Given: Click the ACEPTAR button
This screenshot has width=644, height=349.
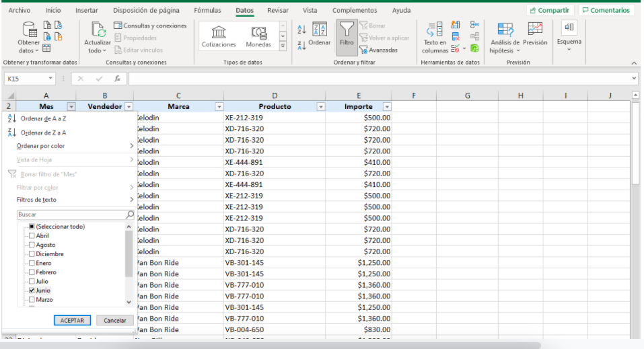Looking at the screenshot, I should pyautogui.click(x=72, y=320).
